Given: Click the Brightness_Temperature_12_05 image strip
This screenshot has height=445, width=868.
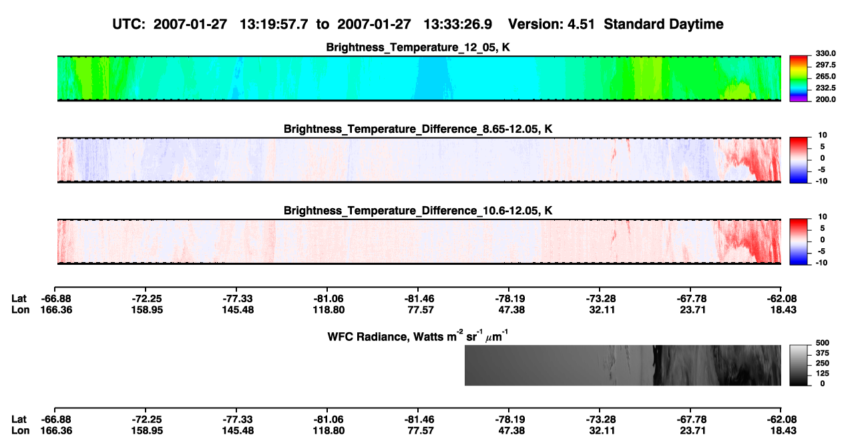Looking at the screenshot, I should (419, 78).
